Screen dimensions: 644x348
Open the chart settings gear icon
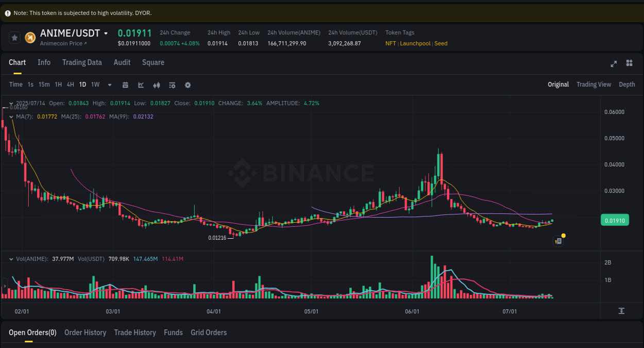(x=188, y=85)
